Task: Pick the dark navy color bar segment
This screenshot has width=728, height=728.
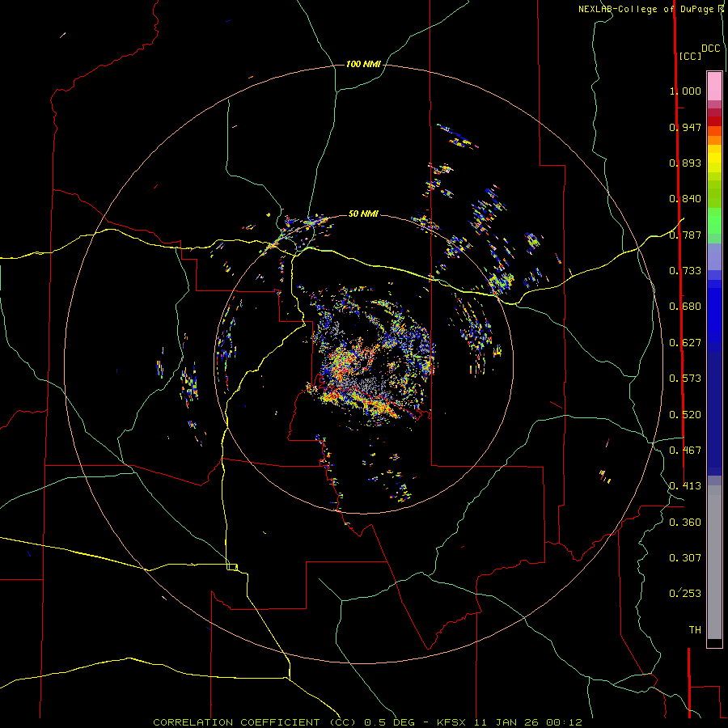Action: coord(714,408)
